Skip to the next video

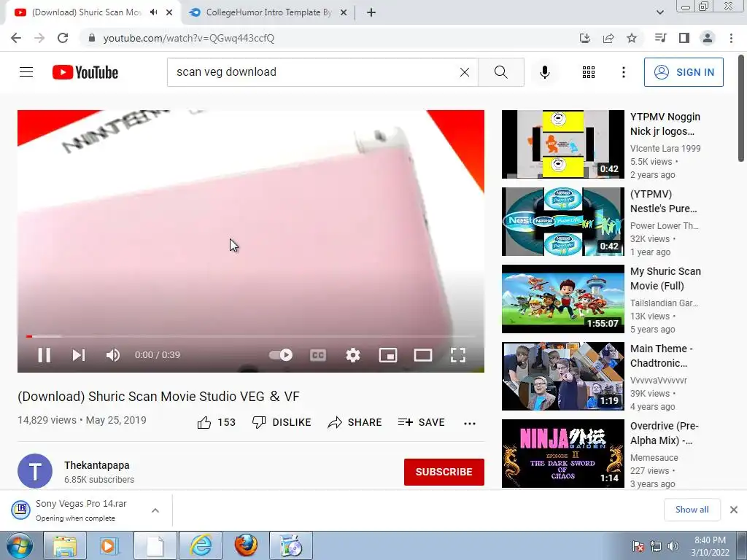(79, 355)
